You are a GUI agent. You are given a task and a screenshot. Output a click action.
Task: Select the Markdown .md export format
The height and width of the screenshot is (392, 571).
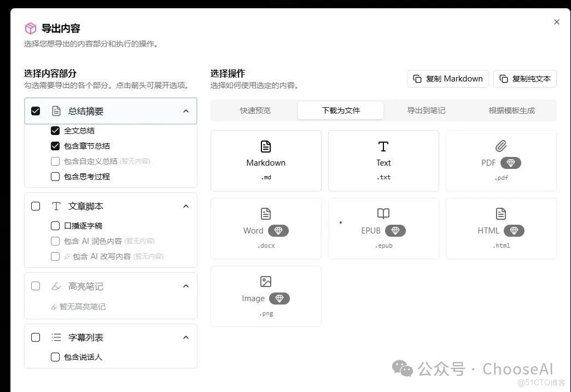pyautogui.click(x=266, y=160)
